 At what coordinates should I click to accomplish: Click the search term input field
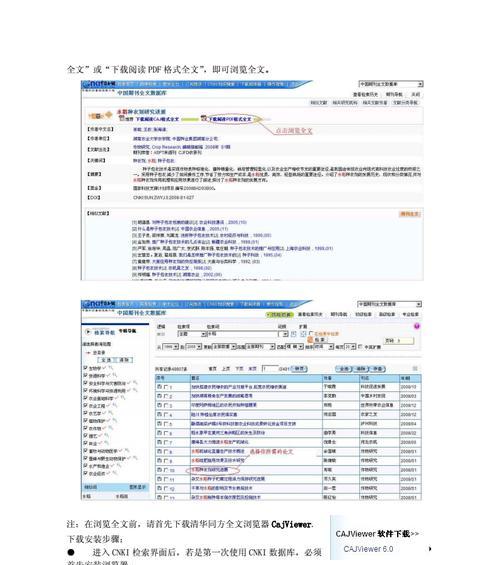pos(242,334)
